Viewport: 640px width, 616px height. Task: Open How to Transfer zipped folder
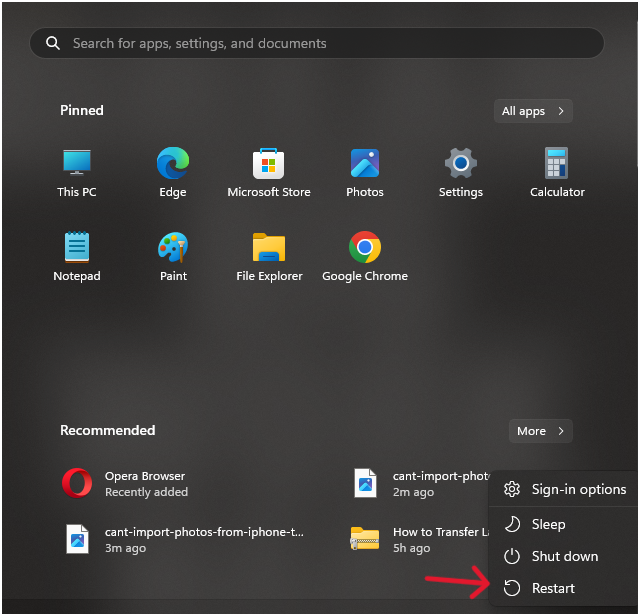pyautogui.click(x=418, y=540)
